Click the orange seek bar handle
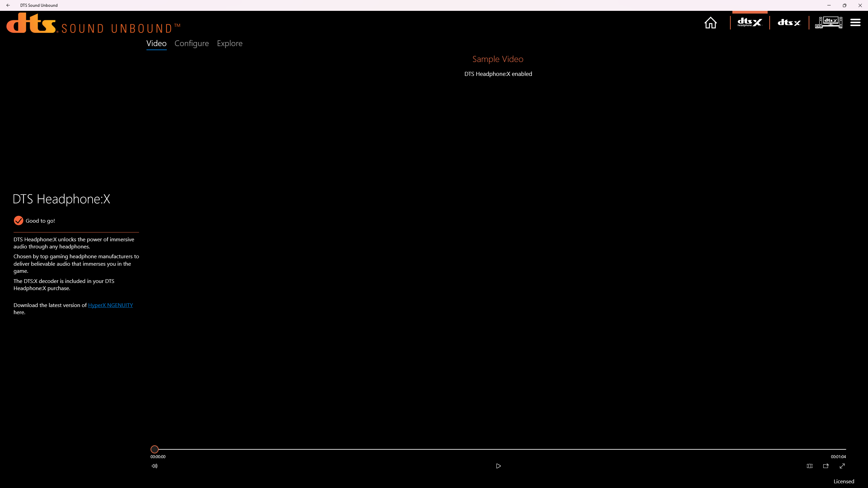This screenshot has width=868, height=488. 155,449
